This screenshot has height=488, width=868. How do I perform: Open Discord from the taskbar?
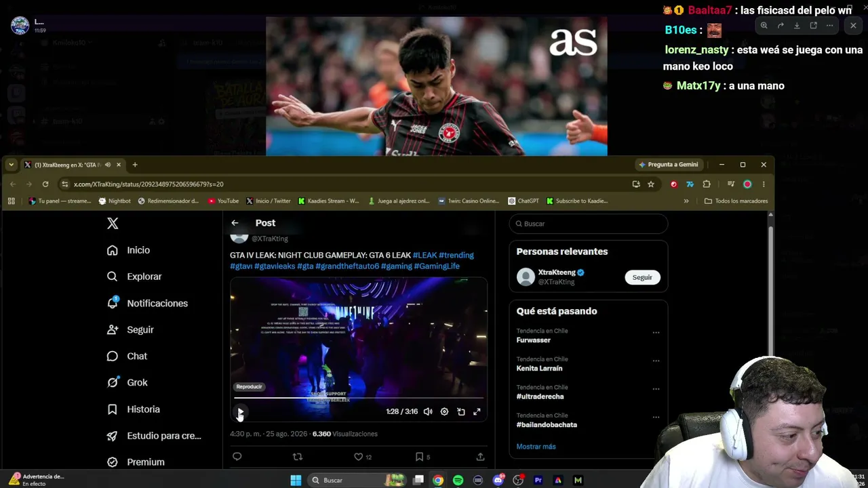(498, 480)
